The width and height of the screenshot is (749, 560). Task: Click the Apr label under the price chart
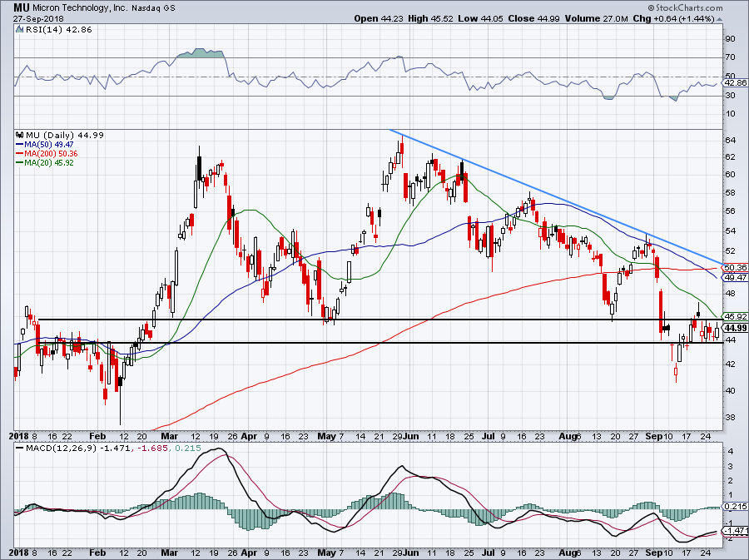249,436
